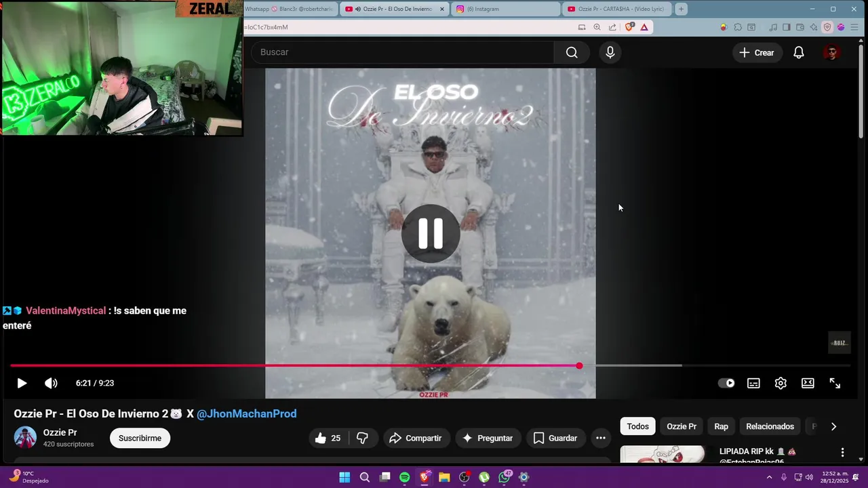The image size is (868, 488).
Task: Click the browser address bar
Action: [407, 27]
